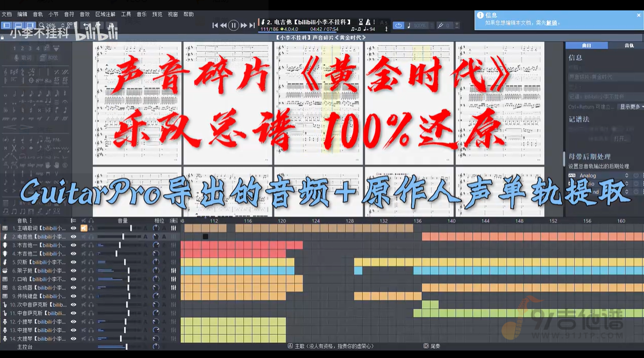Image resolution: width=644 pixels, height=358 pixels.
Task: Hide track 6 架子鼓 with eye icon
Action: 73,271
